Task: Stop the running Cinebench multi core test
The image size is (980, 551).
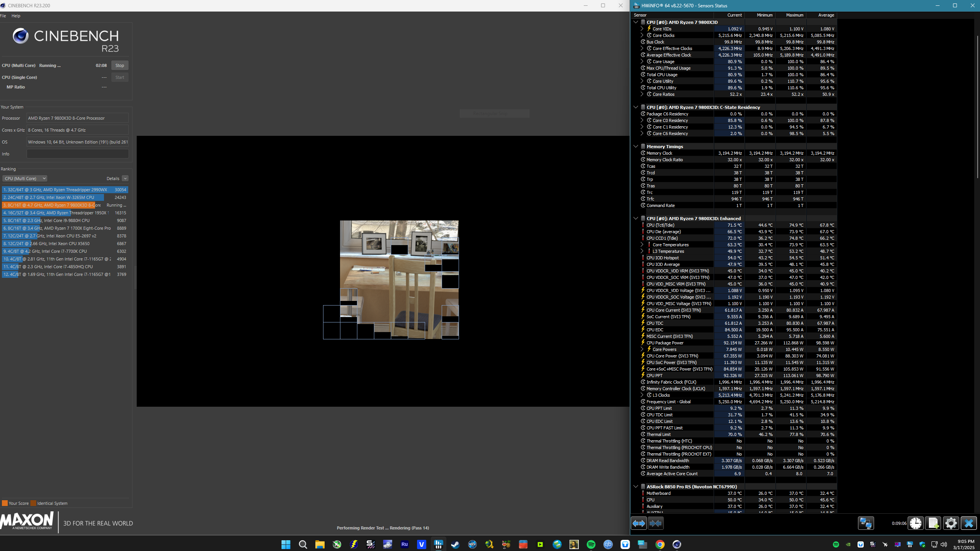Action: [x=120, y=65]
